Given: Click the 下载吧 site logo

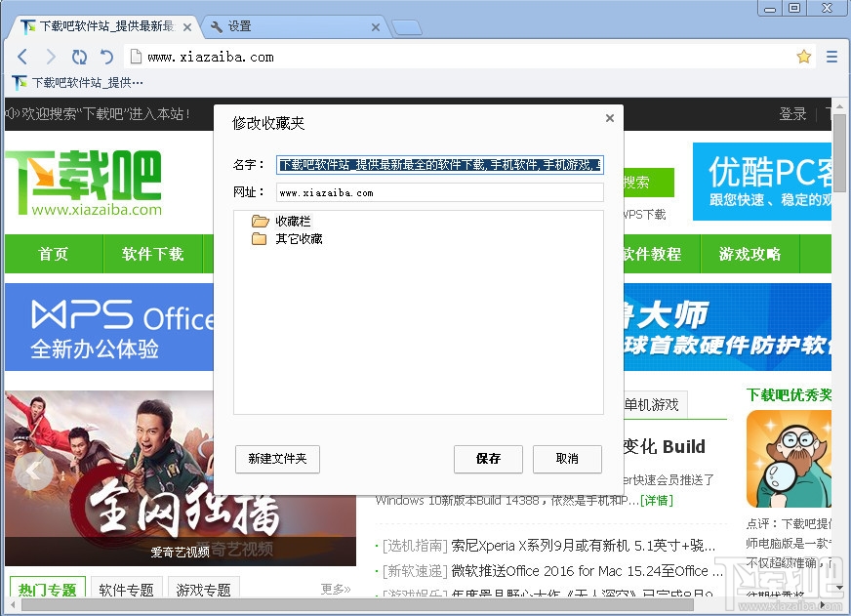Looking at the screenshot, I should click(84, 183).
